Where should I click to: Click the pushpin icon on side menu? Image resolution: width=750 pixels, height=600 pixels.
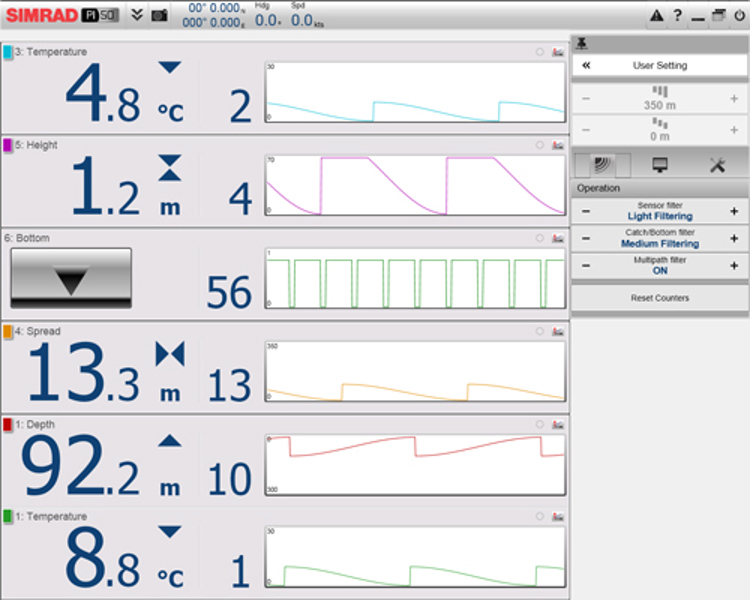(x=582, y=44)
